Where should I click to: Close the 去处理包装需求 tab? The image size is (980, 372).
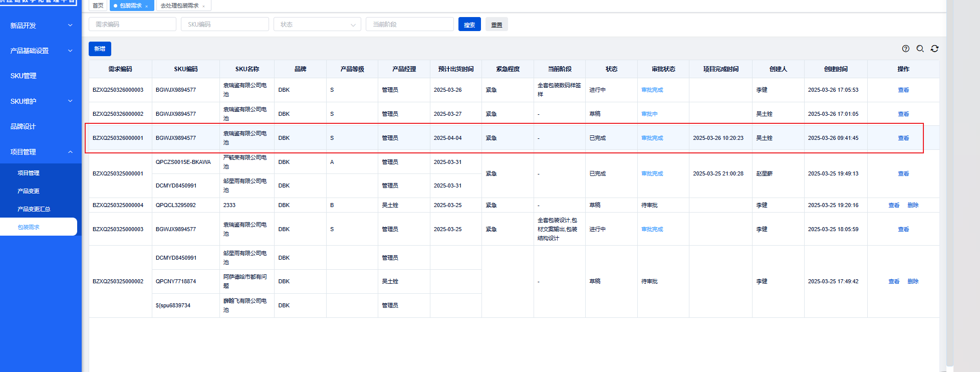[x=203, y=6]
